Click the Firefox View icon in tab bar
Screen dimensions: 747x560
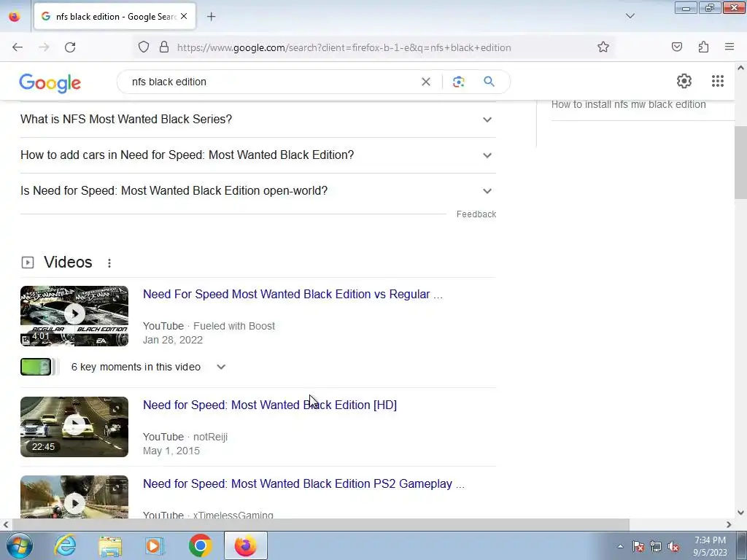coord(15,17)
